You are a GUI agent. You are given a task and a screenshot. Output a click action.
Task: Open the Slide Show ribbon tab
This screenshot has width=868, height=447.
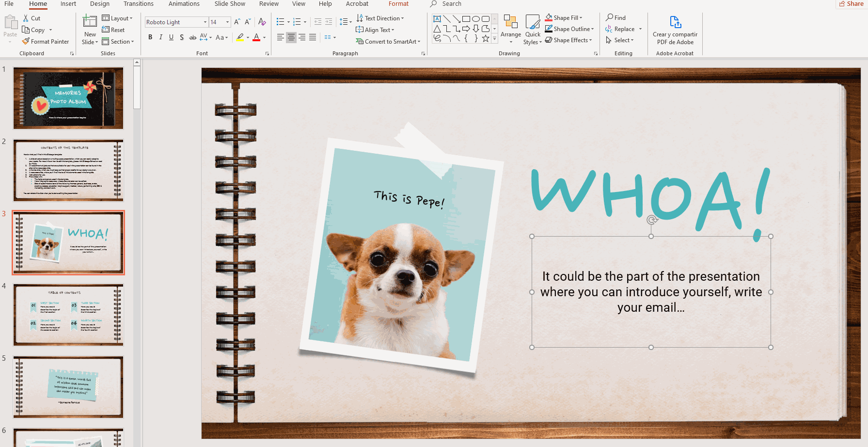click(229, 4)
